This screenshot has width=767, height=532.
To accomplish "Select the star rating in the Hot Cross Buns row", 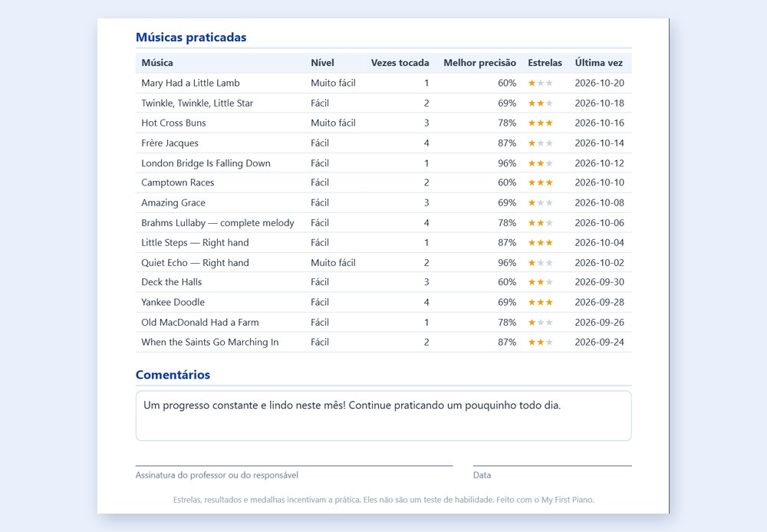I will (541, 123).
